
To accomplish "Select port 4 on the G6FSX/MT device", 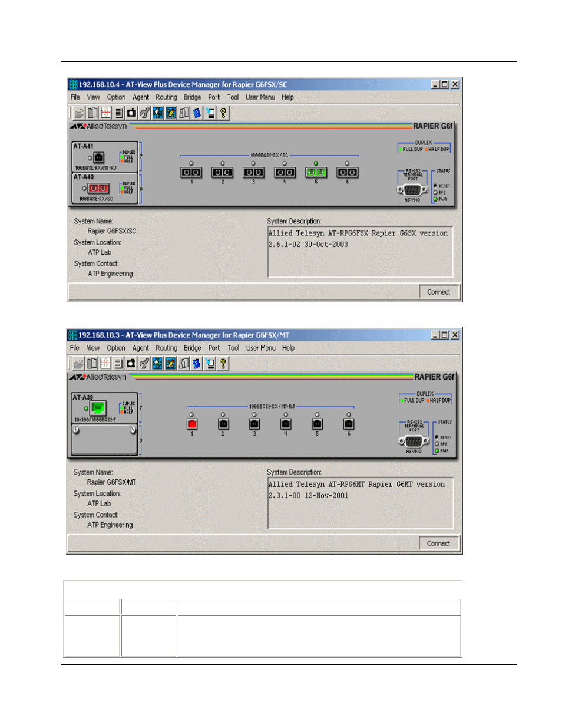I will pos(286,424).
